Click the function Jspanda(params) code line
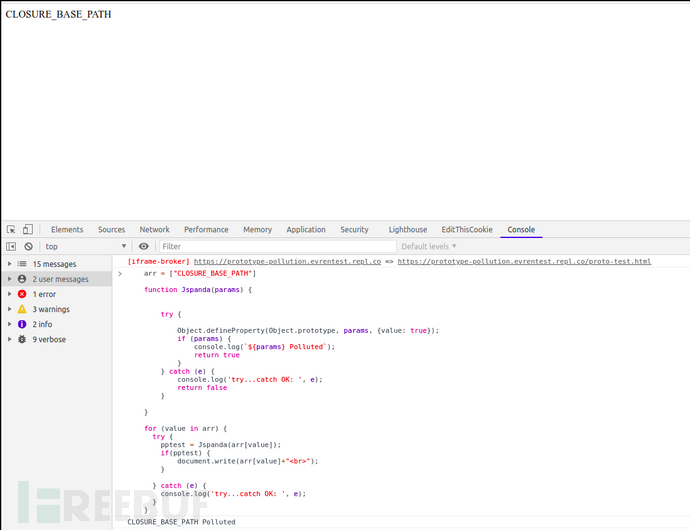This screenshot has width=690, height=530. [198, 290]
